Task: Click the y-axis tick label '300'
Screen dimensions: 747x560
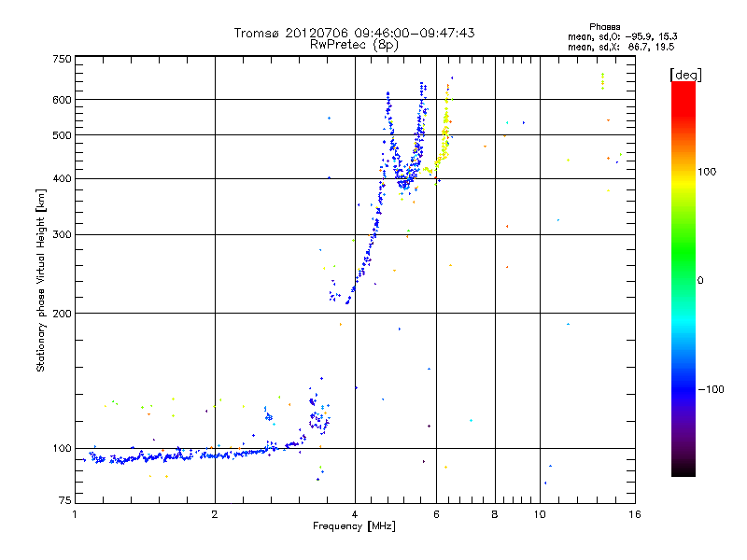Action: 62,235
